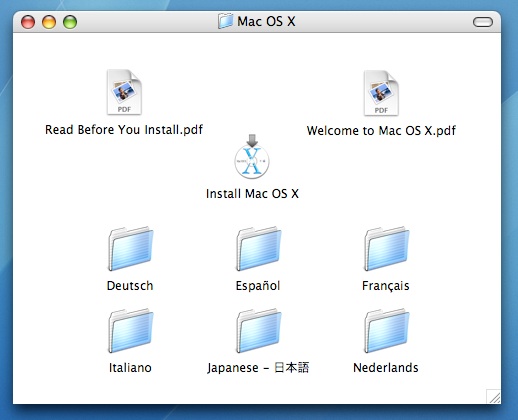
Task: Open the Italiano folder icon
Action: pyautogui.click(x=130, y=330)
